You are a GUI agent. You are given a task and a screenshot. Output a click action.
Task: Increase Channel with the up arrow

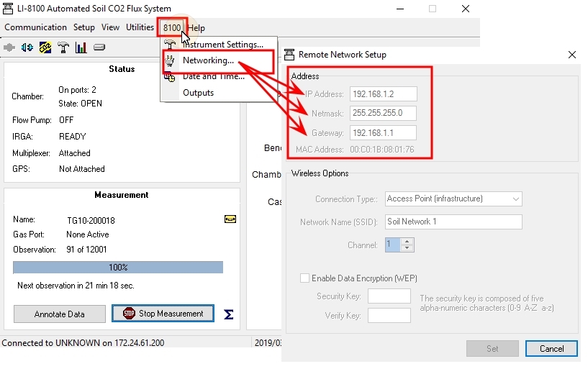(x=407, y=241)
